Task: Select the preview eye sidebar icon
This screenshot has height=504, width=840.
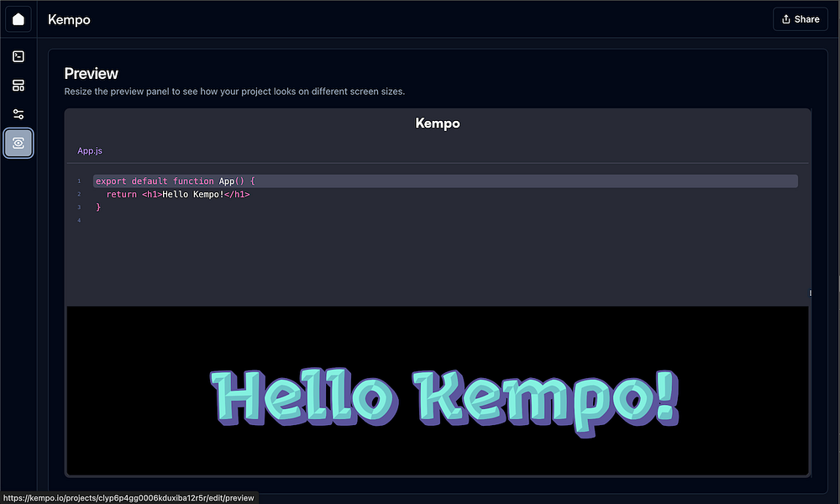Action: 18,143
